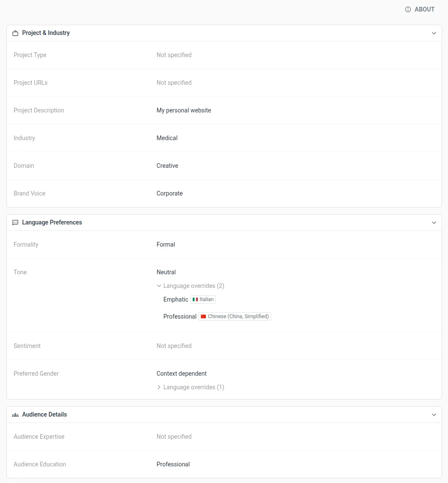Click the Brand Voice value Corporate
This screenshot has width=448, height=483.
coord(169,193)
